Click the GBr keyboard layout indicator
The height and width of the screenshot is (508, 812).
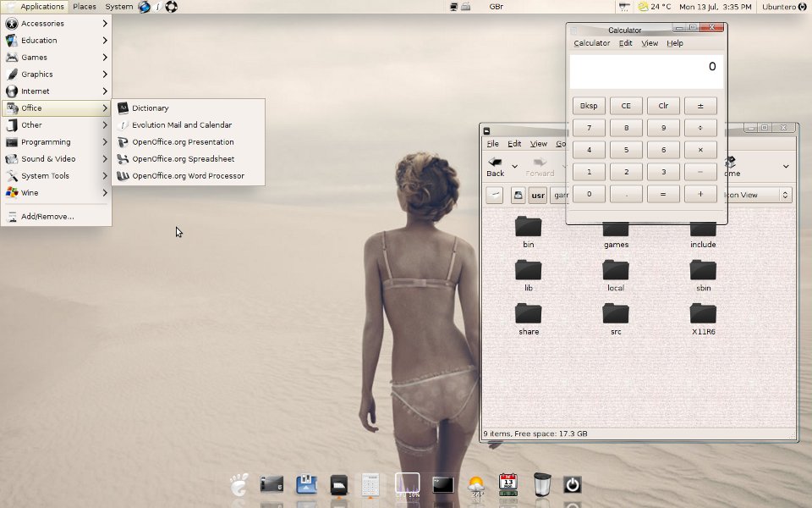point(497,7)
